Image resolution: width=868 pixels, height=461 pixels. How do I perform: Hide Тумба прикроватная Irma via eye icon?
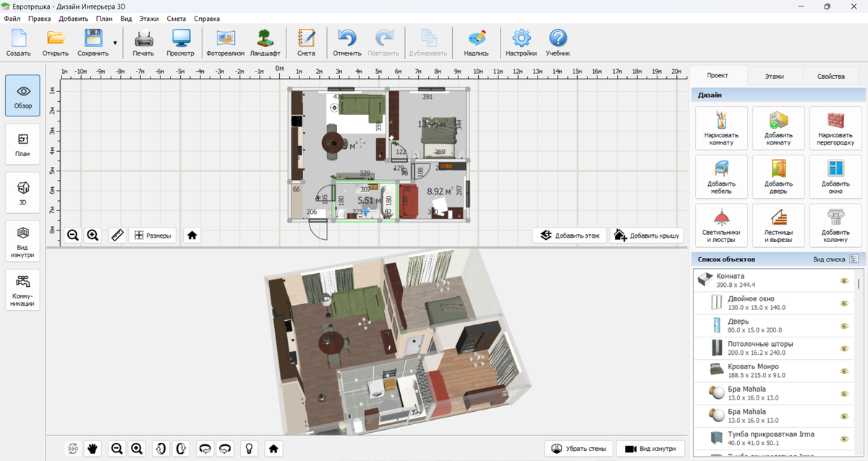tap(843, 438)
